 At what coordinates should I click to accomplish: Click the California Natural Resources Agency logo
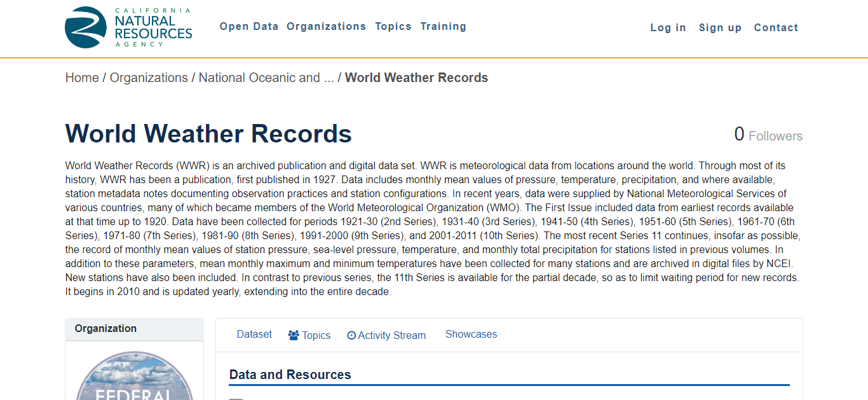pyautogui.click(x=128, y=27)
